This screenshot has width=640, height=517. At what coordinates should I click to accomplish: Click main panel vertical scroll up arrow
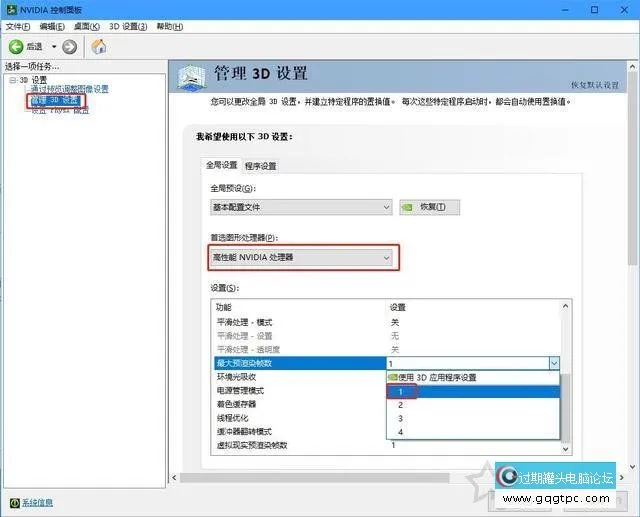click(x=632, y=66)
